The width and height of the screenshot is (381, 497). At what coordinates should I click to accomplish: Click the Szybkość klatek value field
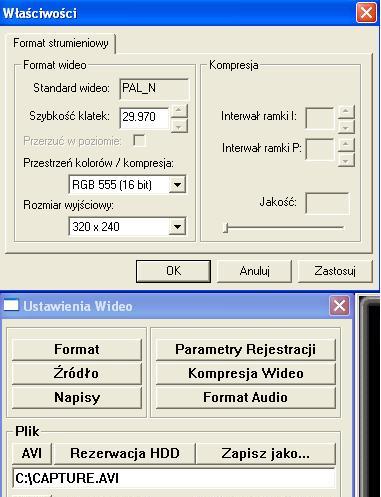pos(144,117)
